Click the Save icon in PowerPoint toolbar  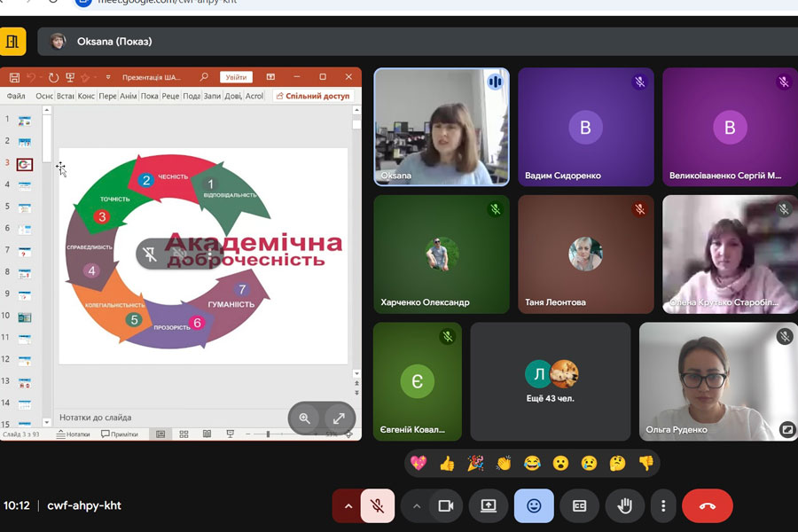point(14,77)
